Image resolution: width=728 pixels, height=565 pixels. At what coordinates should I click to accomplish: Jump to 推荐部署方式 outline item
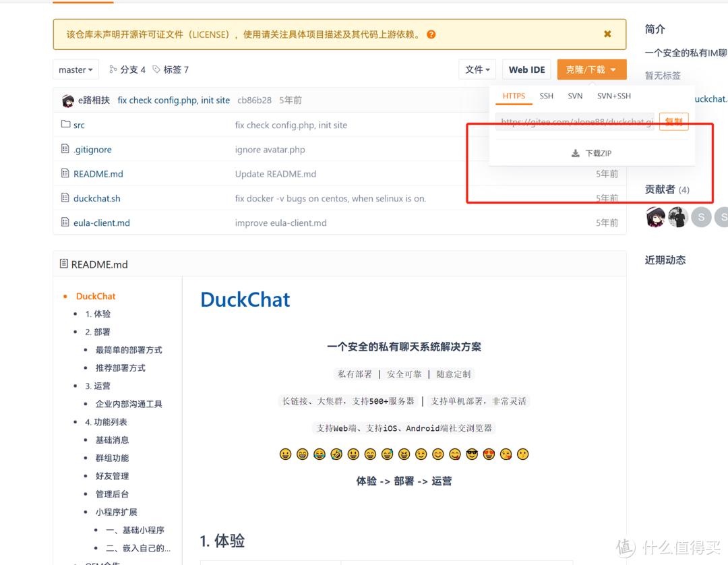pyautogui.click(x=120, y=368)
